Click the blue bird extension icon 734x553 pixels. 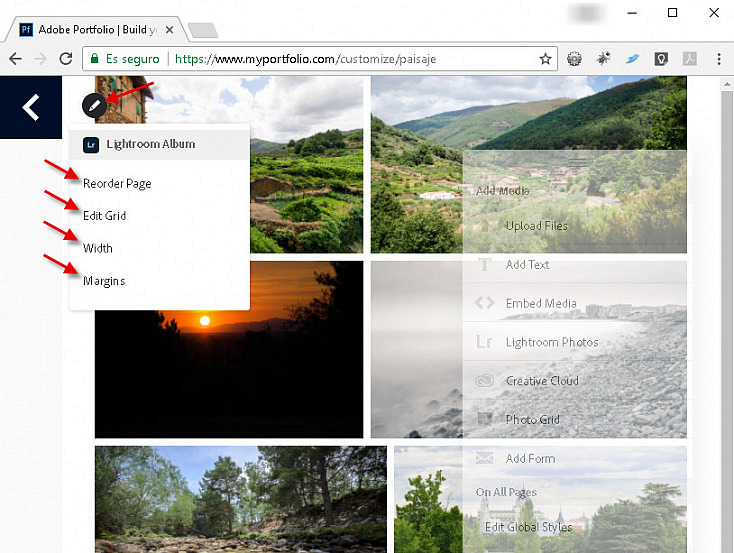(632, 59)
